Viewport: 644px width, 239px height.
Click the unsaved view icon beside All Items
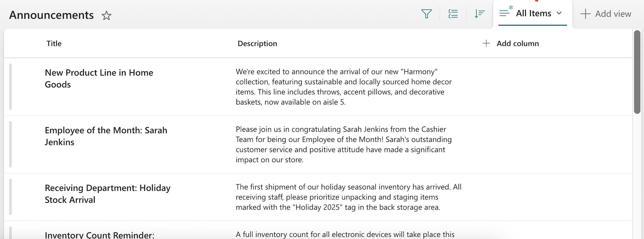pos(504,13)
